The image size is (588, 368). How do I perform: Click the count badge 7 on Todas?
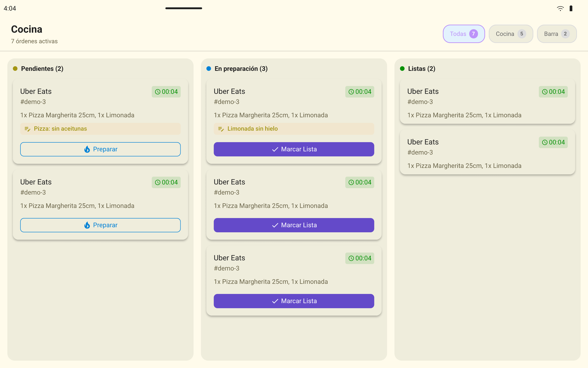click(x=473, y=34)
